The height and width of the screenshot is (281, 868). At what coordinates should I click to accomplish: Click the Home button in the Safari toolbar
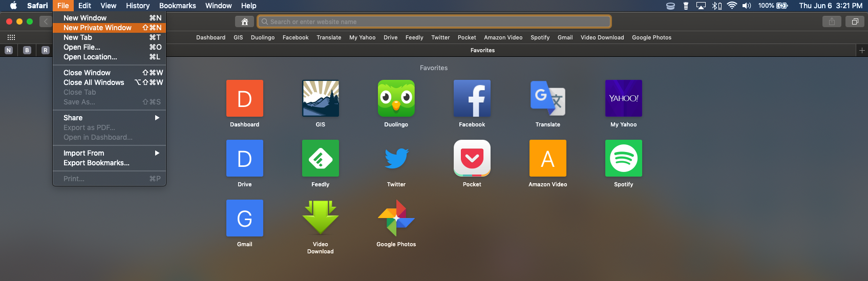click(245, 21)
